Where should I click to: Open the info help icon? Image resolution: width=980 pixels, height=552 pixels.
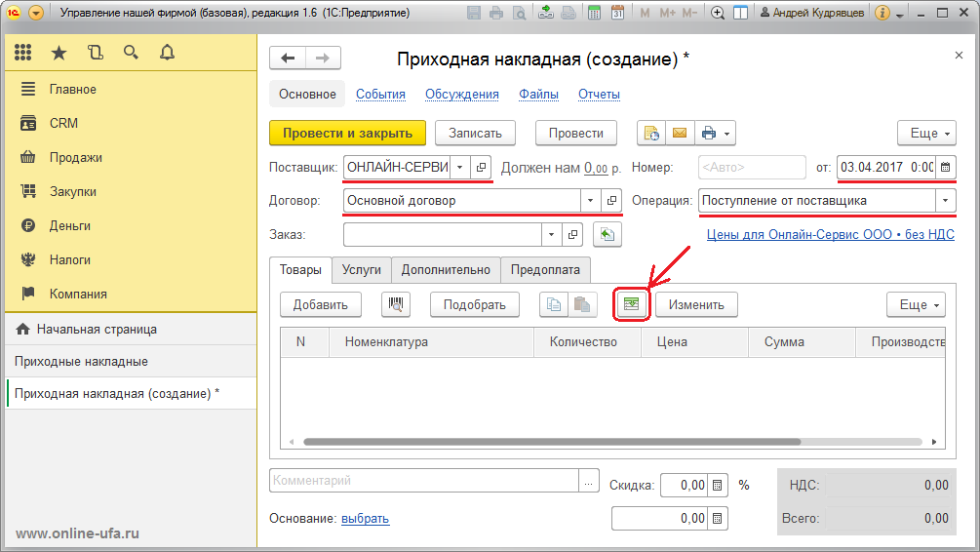click(882, 13)
